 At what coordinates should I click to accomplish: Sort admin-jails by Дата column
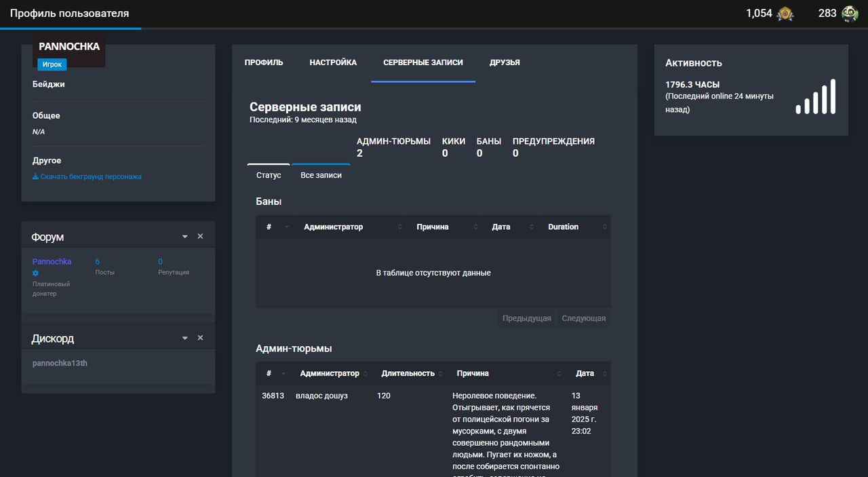click(589, 373)
